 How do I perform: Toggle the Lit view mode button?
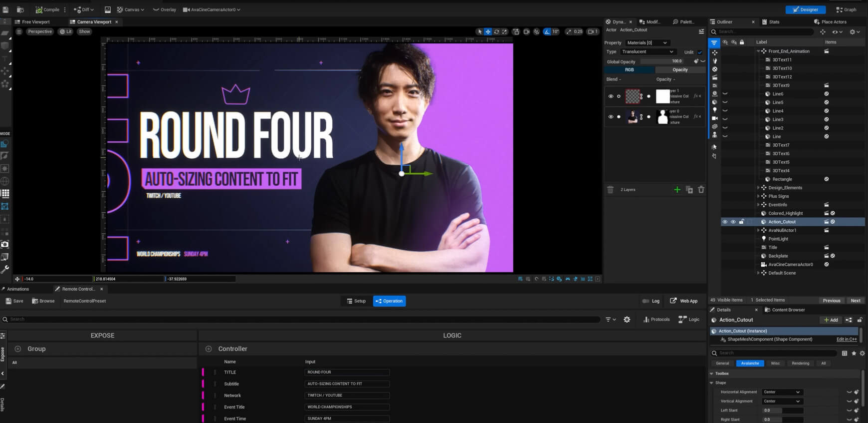65,31
